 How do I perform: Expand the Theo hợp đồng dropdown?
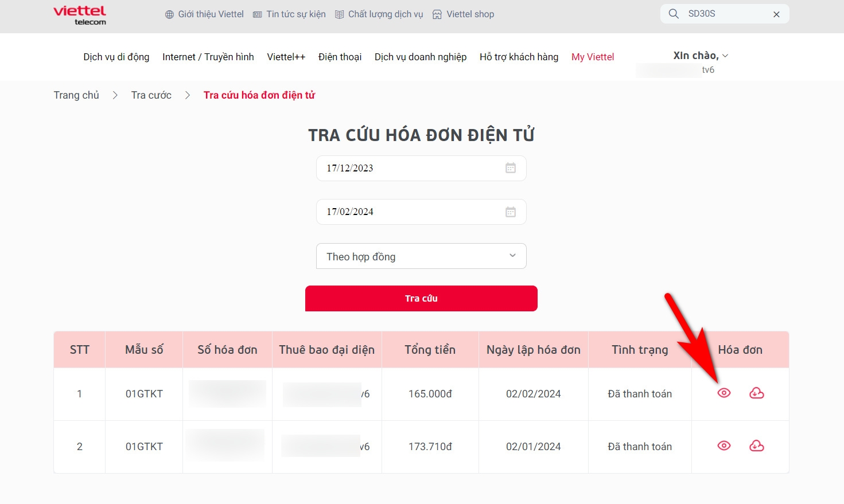tap(421, 256)
